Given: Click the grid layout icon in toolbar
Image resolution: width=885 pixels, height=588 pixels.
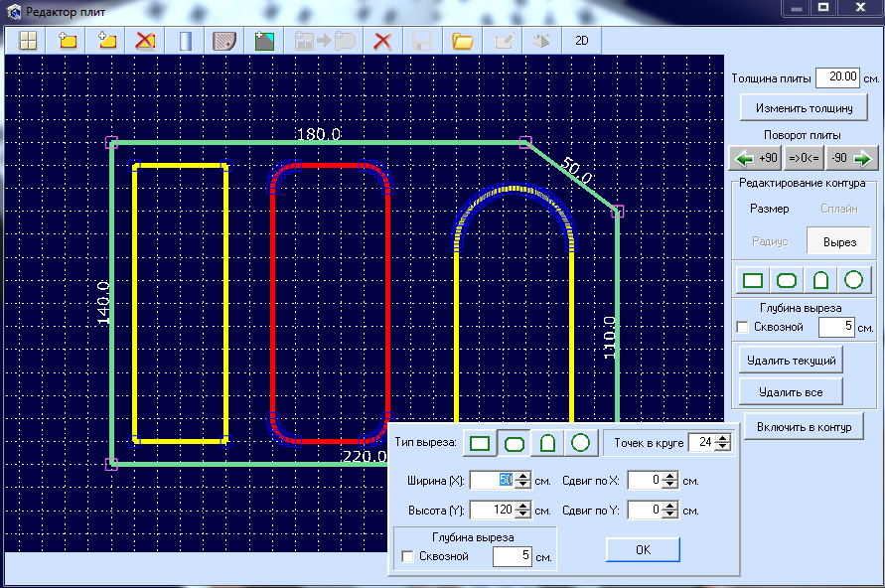Looking at the screenshot, I should pos(28,41).
